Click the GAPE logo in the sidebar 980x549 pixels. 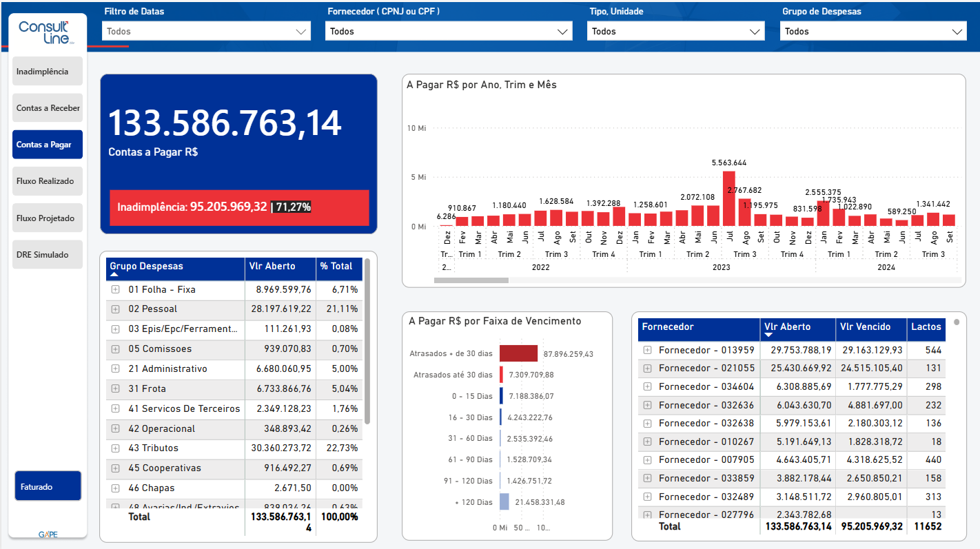point(48,535)
